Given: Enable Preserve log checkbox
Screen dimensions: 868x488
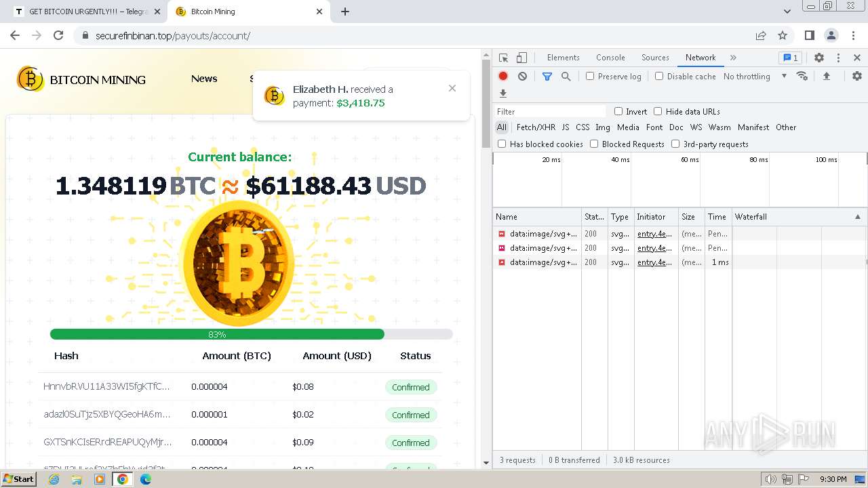Looking at the screenshot, I should pyautogui.click(x=590, y=76).
